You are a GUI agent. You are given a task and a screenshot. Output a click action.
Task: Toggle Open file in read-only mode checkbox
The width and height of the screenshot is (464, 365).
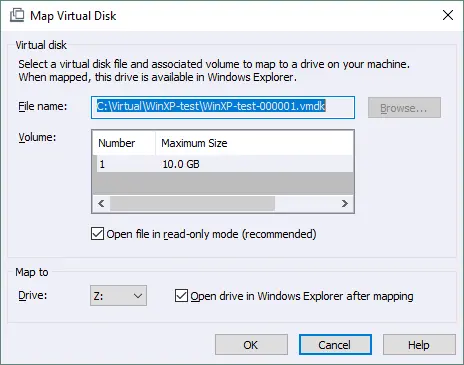tap(97, 234)
